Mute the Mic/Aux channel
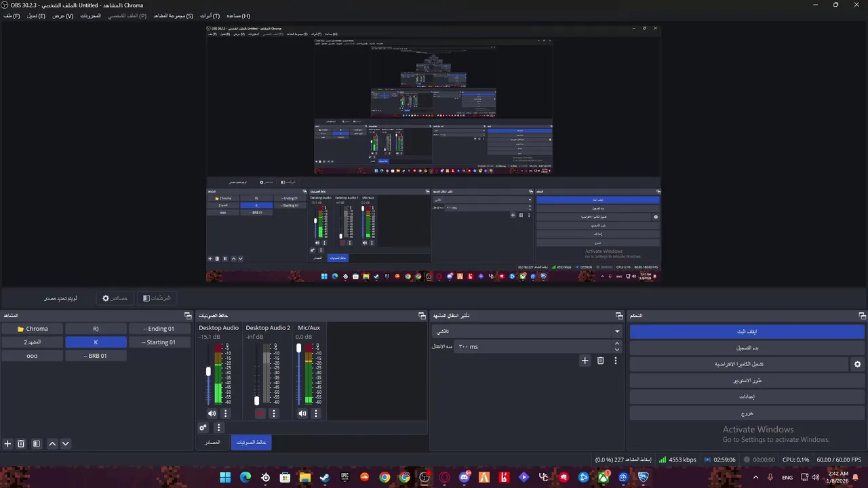The height and width of the screenshot is (488, 868). point(302,413)
